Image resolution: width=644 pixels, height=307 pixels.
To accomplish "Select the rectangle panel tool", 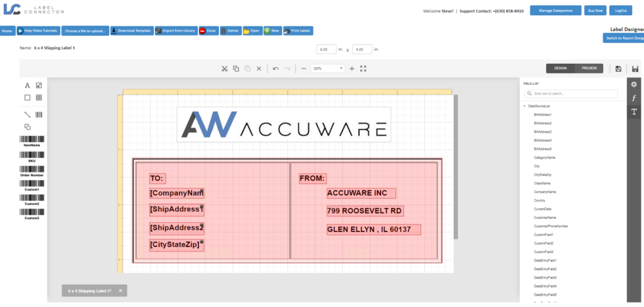I will point(28,98).
